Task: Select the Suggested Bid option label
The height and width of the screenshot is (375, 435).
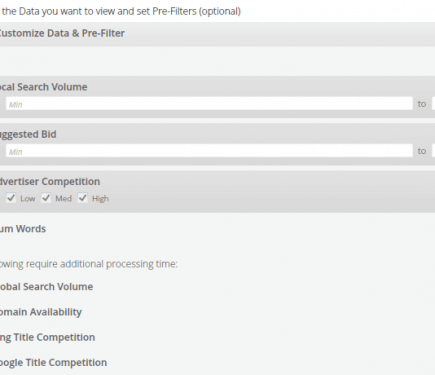Action: (x=28, y=134)
